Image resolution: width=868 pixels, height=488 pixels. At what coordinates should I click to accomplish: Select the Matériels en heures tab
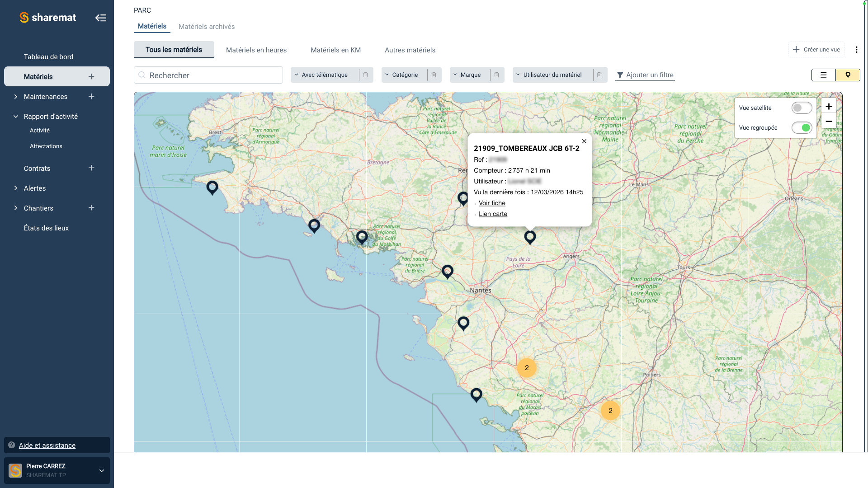coord(256,50)
